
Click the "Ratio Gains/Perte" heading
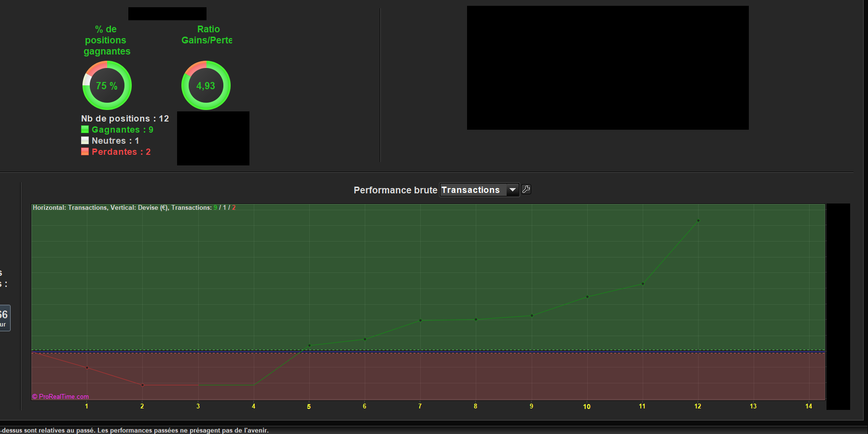pyautogui.click(x=207, y=35)
